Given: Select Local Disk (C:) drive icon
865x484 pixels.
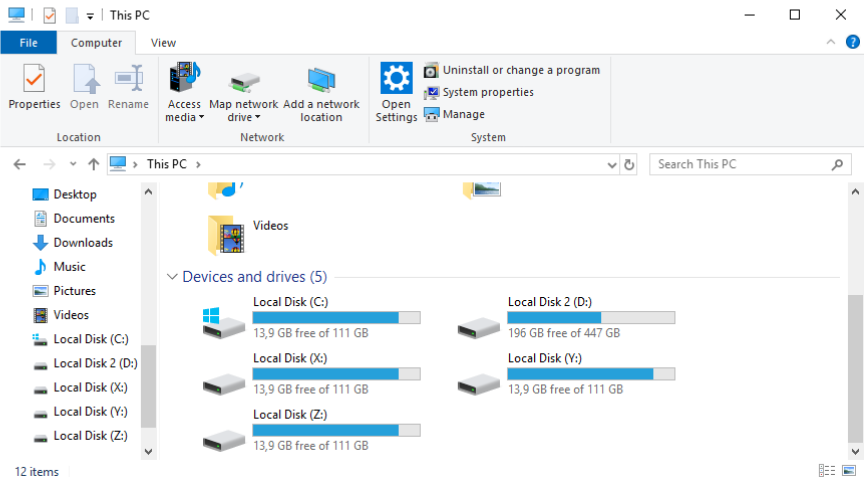Looking at the screenshot, I should point(223,323).
